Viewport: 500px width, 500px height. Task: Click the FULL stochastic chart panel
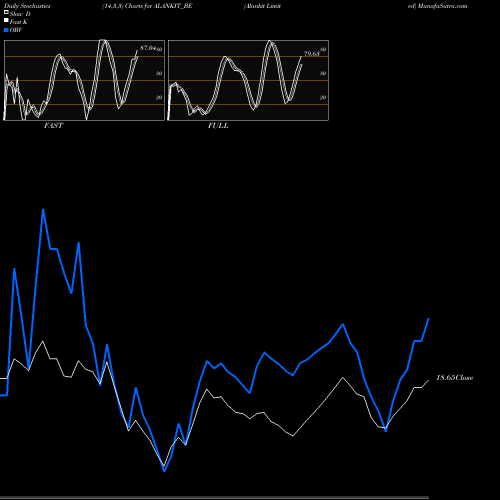248,80
